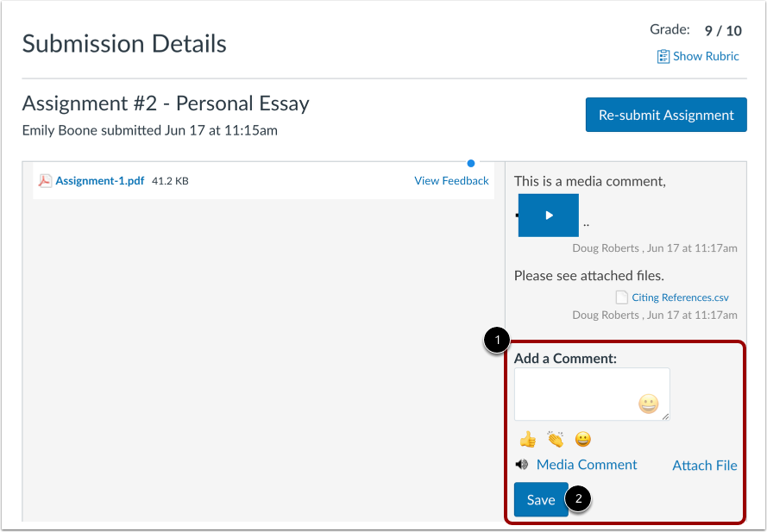The width and height of the screenshot is (767, 532).
Task: Save the comment
Action: coord(541,500)
